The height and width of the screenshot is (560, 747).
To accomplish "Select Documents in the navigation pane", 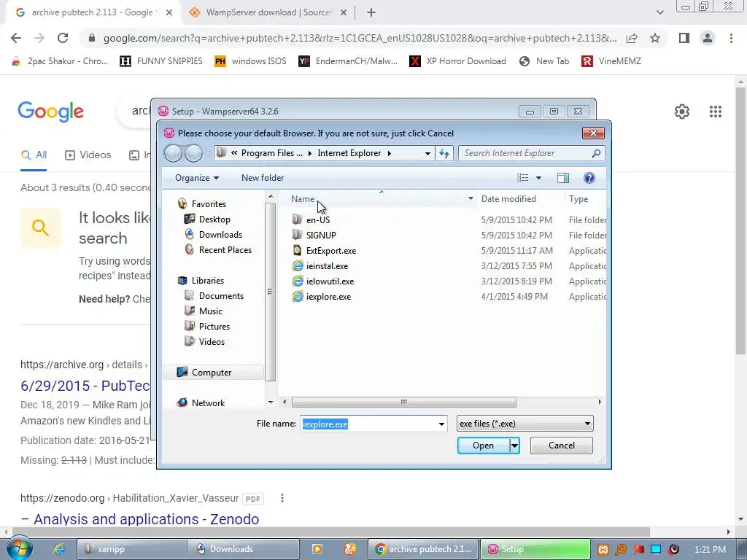I will [221, 296].
